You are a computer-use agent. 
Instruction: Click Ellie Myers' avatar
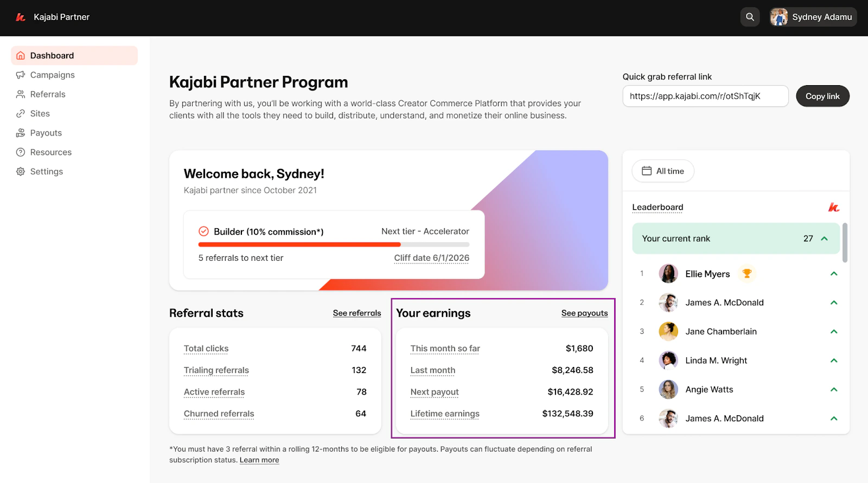click(668, 274)
